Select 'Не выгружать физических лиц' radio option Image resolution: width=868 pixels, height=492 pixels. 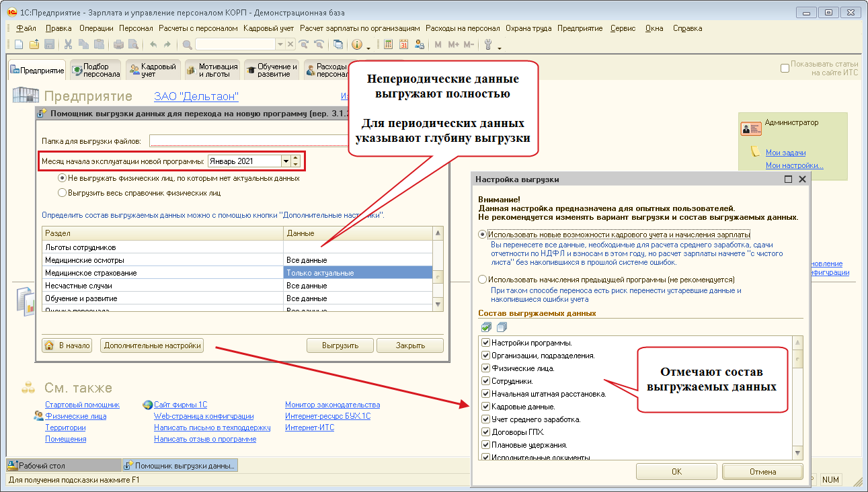[x=63, y=178]
